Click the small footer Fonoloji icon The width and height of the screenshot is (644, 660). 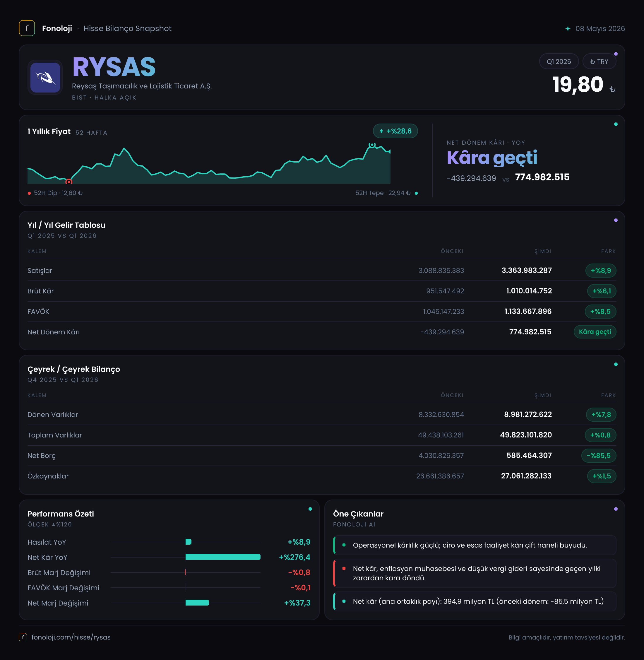[23, 637]
